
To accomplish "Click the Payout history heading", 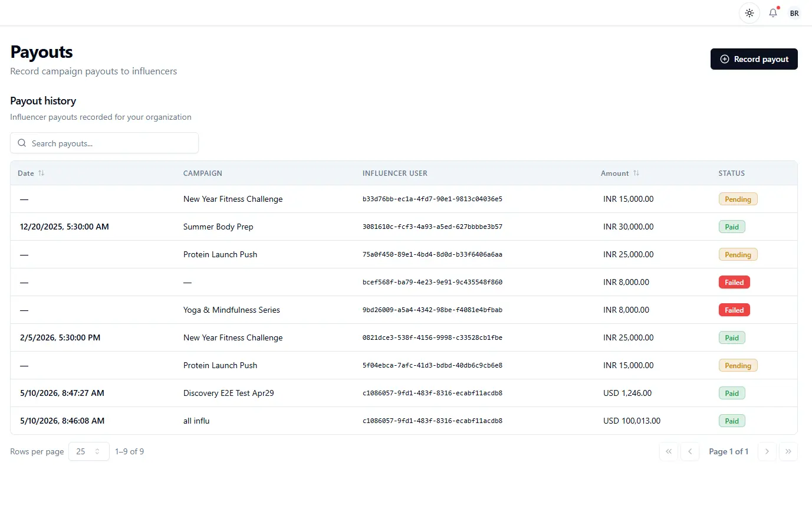I will (x=43, y=101).
